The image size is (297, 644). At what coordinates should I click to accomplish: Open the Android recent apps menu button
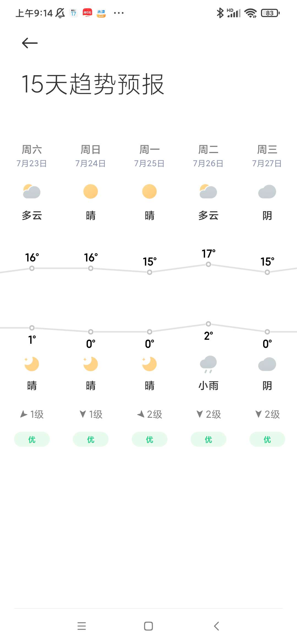point(82,626)
